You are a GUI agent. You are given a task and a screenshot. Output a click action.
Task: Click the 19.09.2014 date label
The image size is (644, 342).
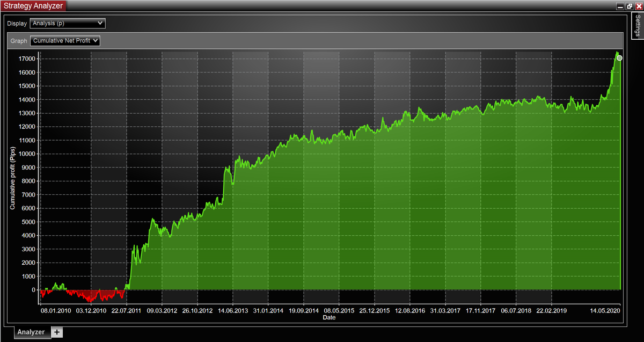click(x=304, y=310)
